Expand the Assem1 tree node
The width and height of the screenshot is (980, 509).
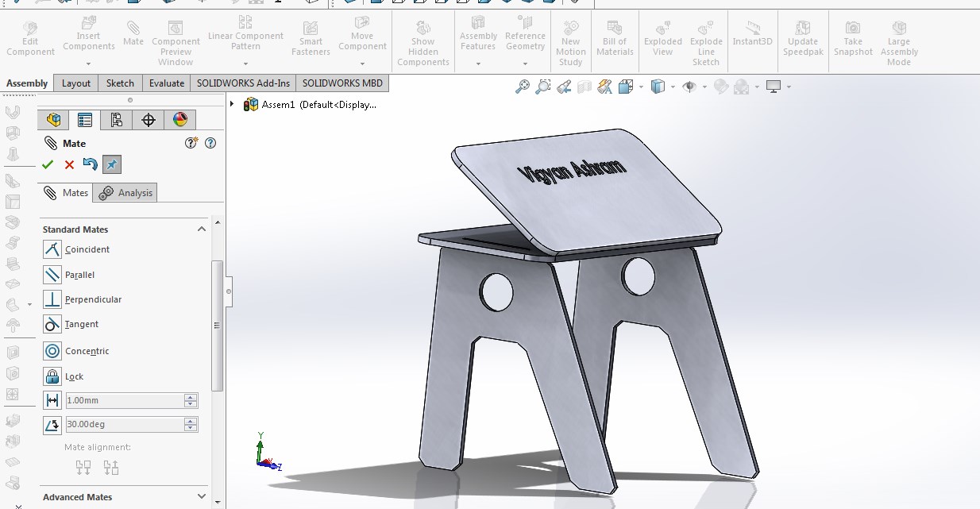(233, 104)
